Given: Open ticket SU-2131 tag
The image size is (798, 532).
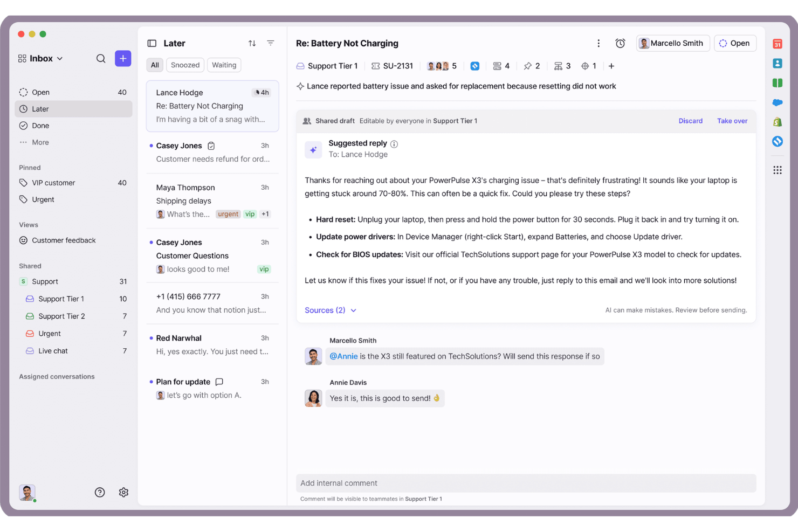Looking at the screenshot, I should click(x=393, y=66).
